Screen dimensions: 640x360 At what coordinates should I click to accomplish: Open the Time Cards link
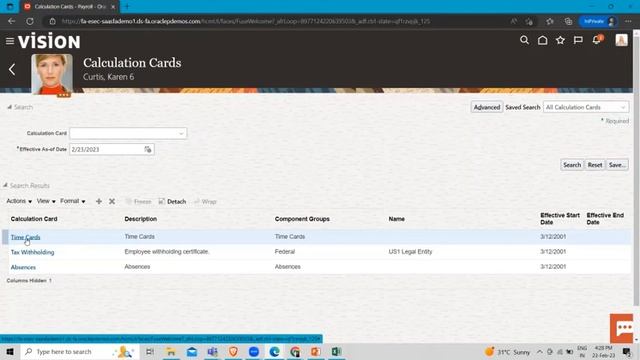(25, 237)
